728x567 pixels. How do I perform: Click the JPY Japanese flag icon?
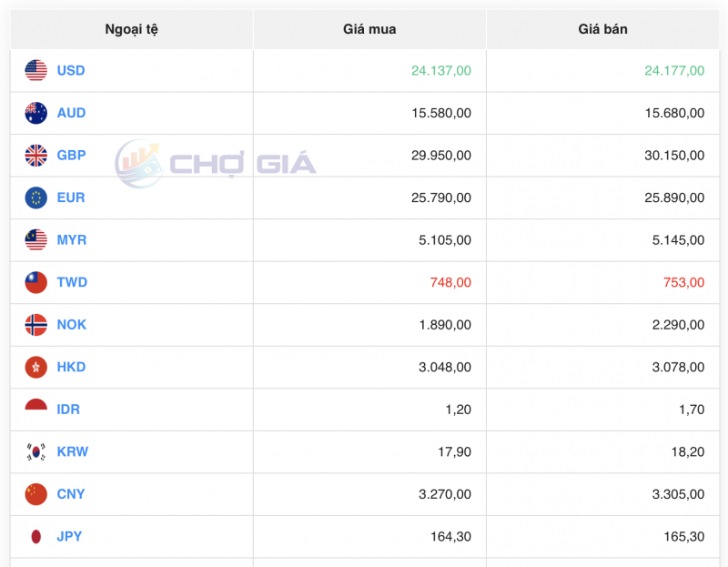35,536
